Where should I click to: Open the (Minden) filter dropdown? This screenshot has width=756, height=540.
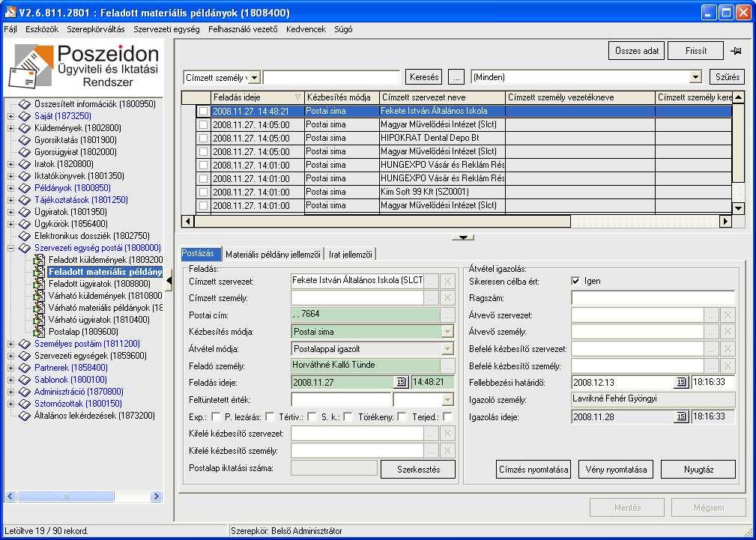pyautogui.click(x=695, y=77)
